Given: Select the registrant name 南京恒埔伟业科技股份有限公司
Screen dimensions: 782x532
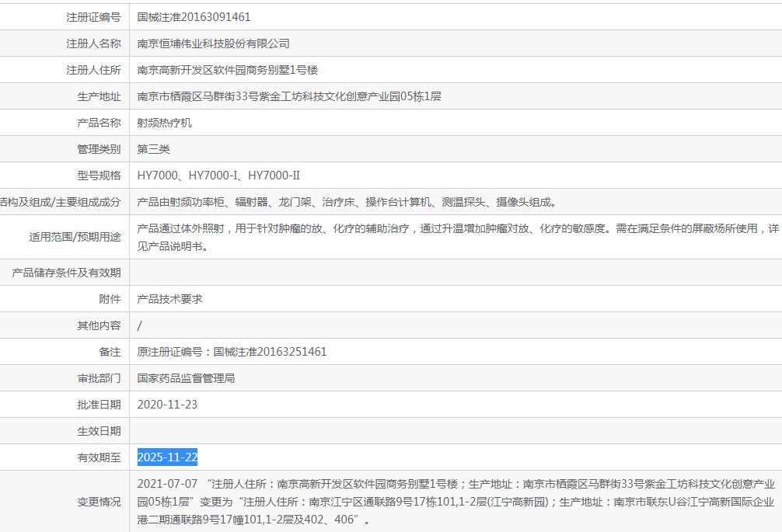Looking at the screenshot, I should (214, 43).
